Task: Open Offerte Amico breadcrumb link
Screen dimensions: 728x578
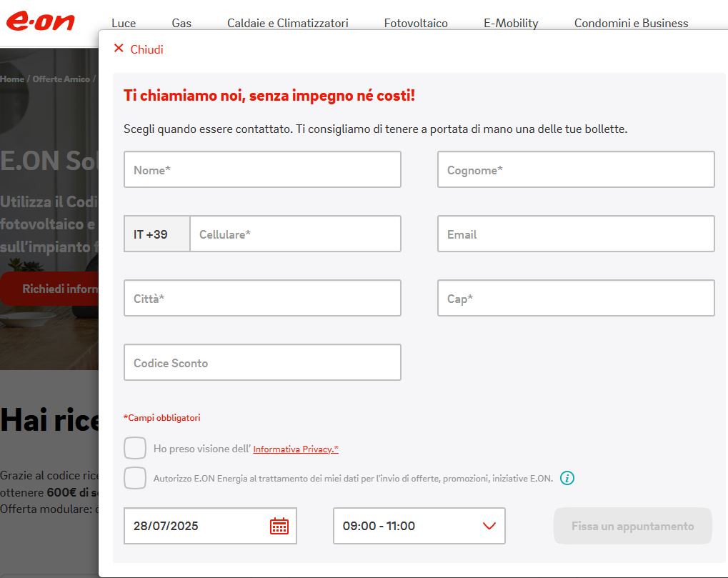Action: pyautogui.click(x=61, y=79)
